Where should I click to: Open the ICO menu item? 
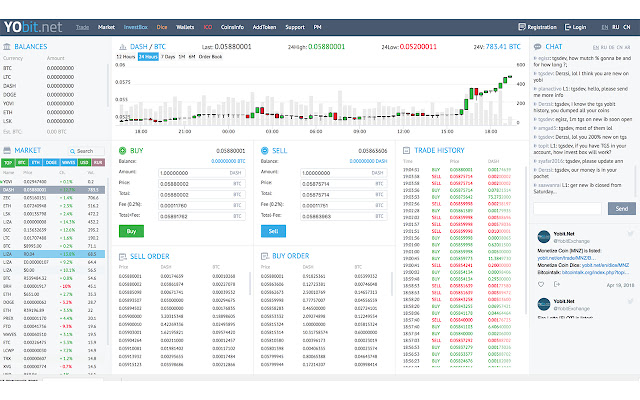click(x=208, y=27)
